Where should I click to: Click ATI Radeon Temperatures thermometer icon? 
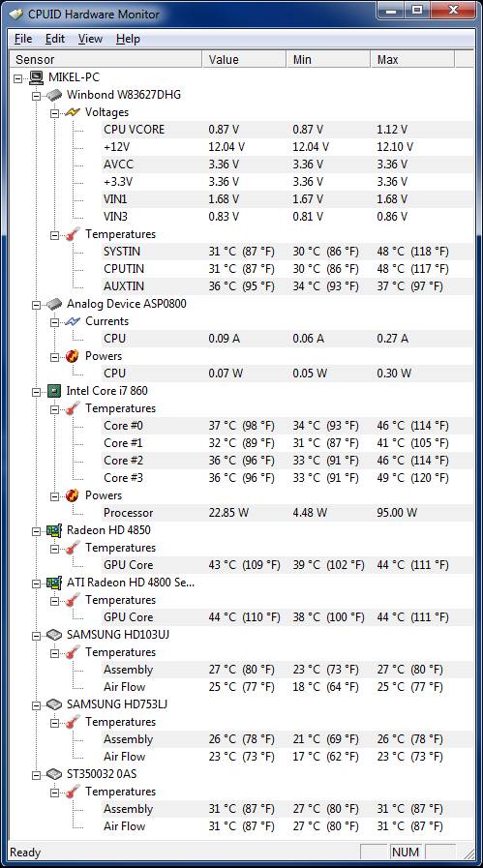point(73,600)
